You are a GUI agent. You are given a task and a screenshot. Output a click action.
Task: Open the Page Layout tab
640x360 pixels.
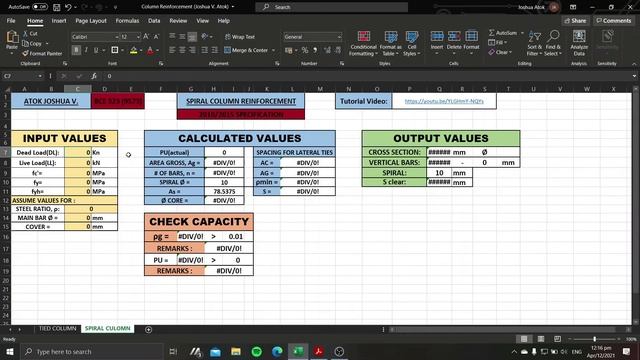(x=91, y=20)
